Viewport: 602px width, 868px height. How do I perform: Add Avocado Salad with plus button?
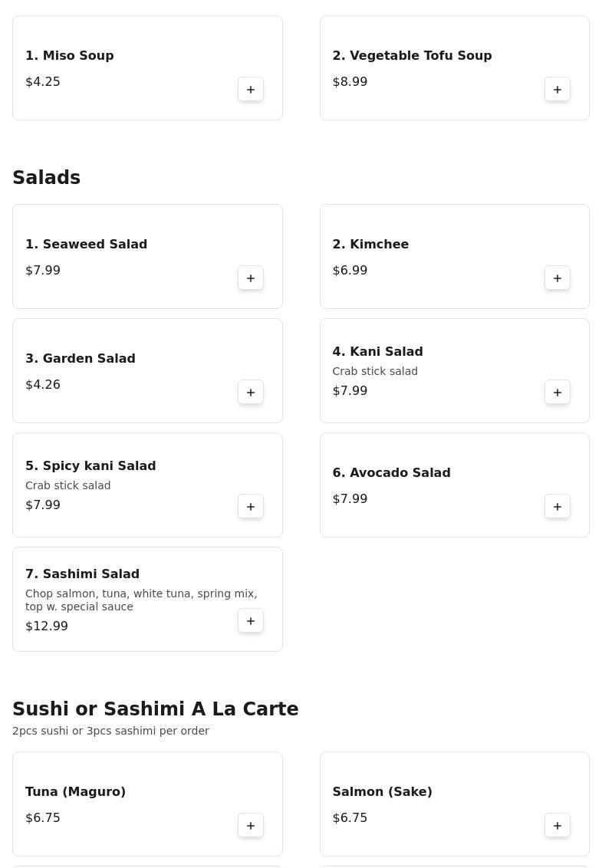tap(558, 507)
